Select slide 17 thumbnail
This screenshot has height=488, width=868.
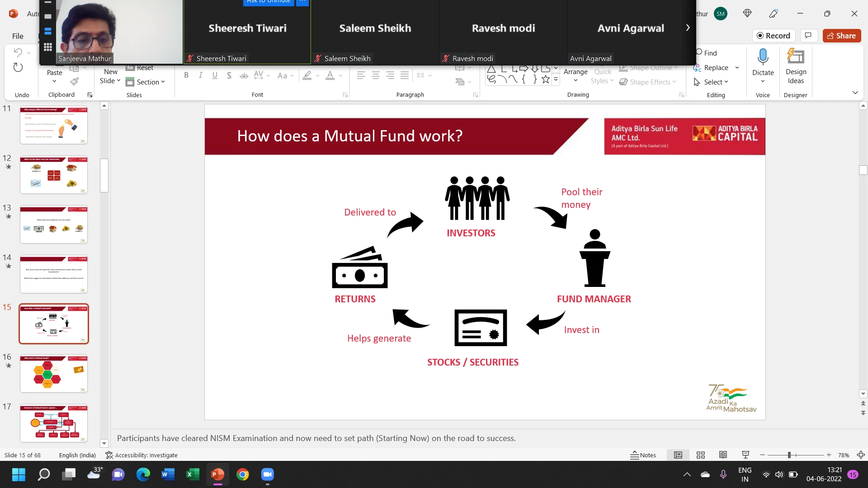(x=54, y=423)
